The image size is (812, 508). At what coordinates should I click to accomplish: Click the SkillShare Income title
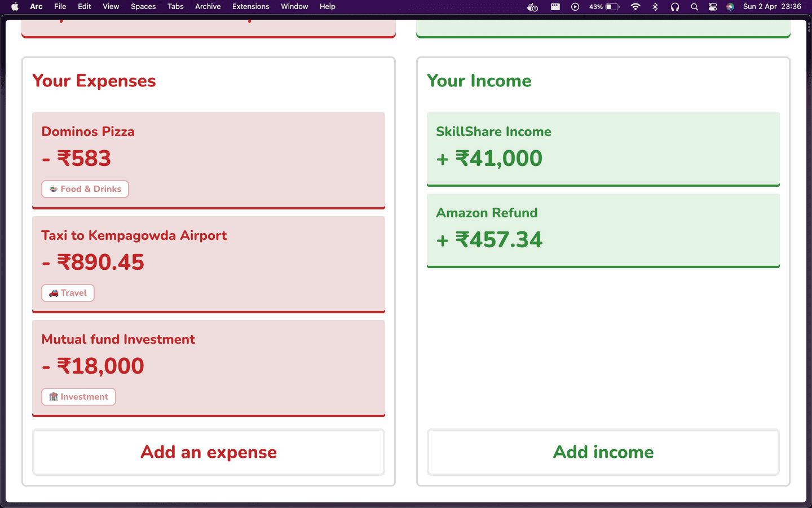tap(494, 132)
